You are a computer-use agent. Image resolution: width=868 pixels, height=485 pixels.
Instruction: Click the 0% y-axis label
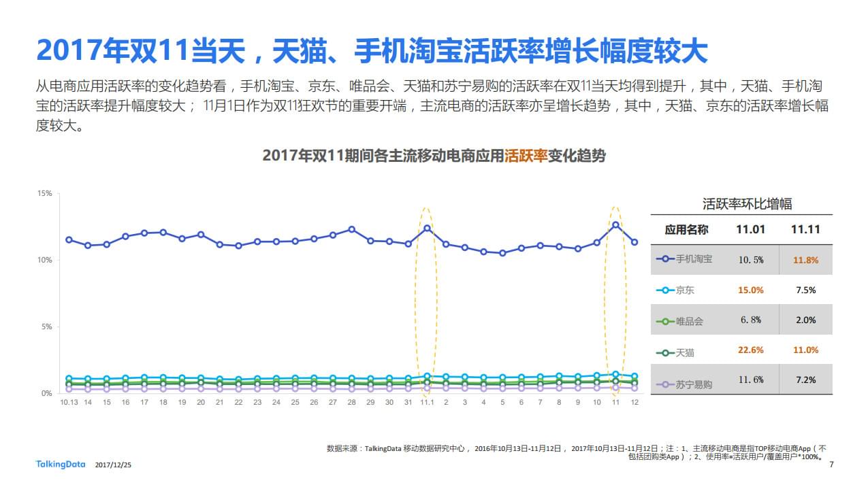coord(46,394)
